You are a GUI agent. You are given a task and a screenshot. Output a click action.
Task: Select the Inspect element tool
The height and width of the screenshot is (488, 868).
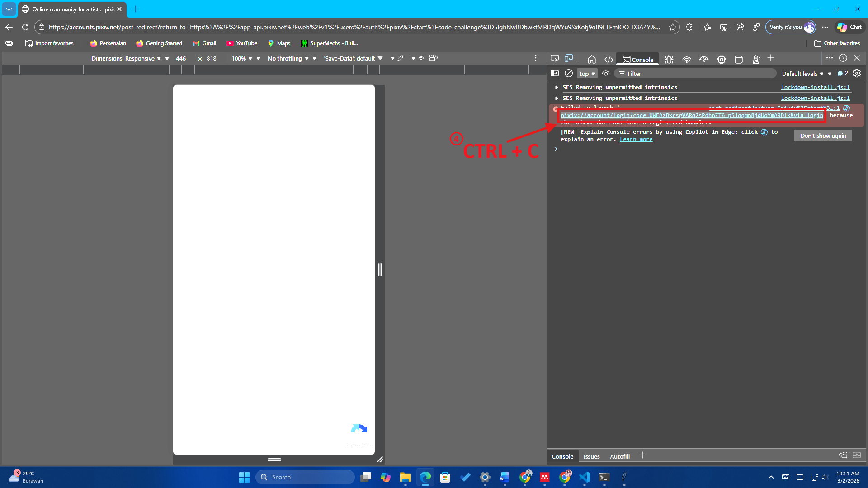click(554, 59)
